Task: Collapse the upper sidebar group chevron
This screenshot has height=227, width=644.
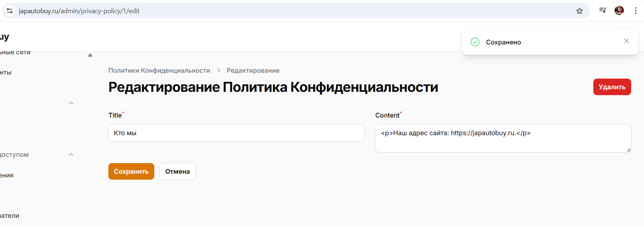Action: pos(71,103)
